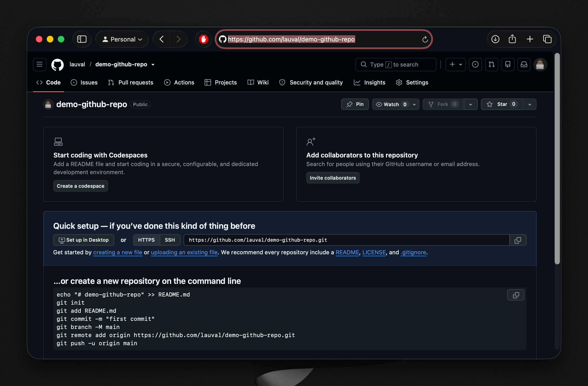The image size is (588, 386).
Task: Expand the Fork options dropdown arrow
Action: tap(470, 104)
